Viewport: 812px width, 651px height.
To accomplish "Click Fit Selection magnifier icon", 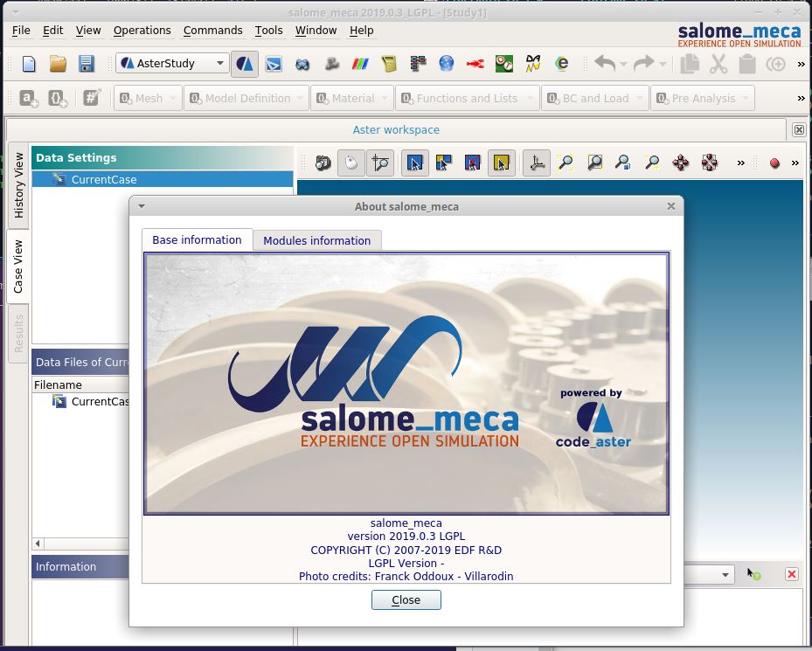I will (x=623, y=163).
